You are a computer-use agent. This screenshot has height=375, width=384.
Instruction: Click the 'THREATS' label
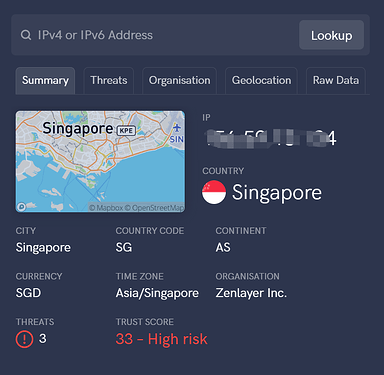[x=35, y=322]
